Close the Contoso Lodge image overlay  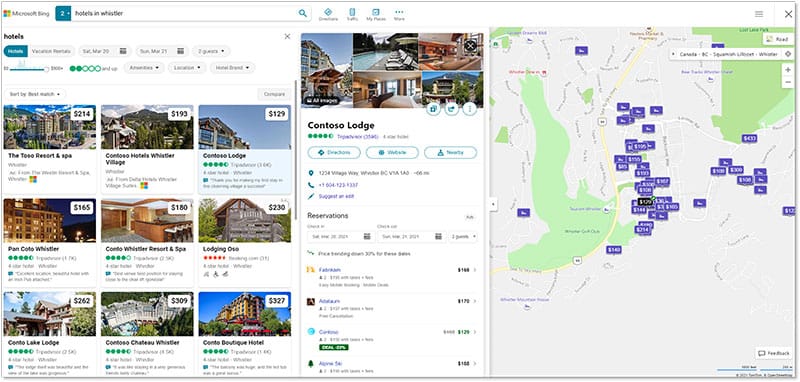tap(470, 46)
